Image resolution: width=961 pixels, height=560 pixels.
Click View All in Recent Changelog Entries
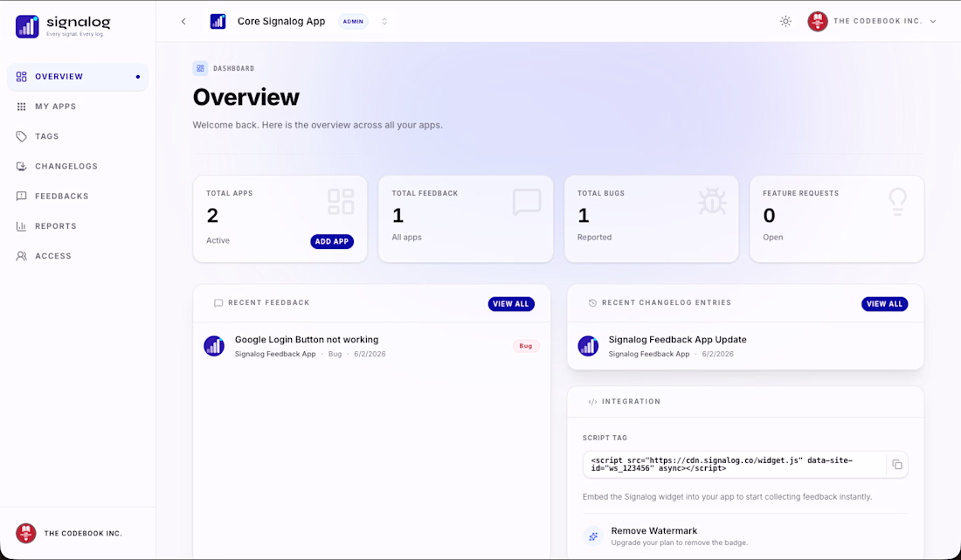[x=884, y=304]
